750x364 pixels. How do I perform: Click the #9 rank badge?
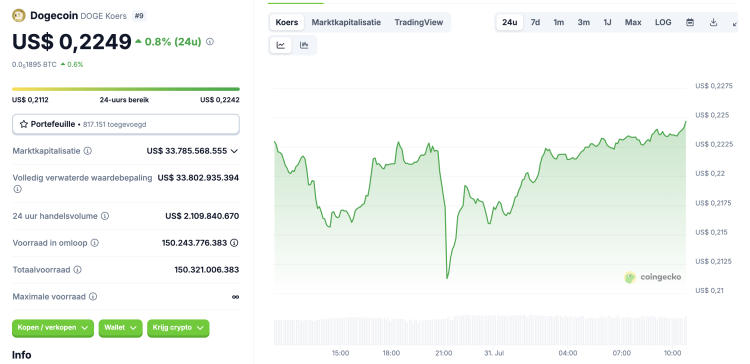[x=139, y=16]
